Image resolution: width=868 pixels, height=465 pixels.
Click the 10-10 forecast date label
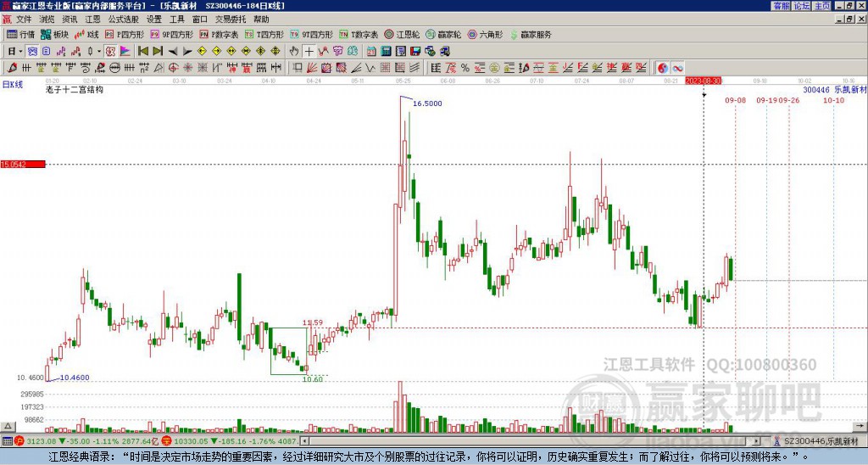(x=833, y=100)
